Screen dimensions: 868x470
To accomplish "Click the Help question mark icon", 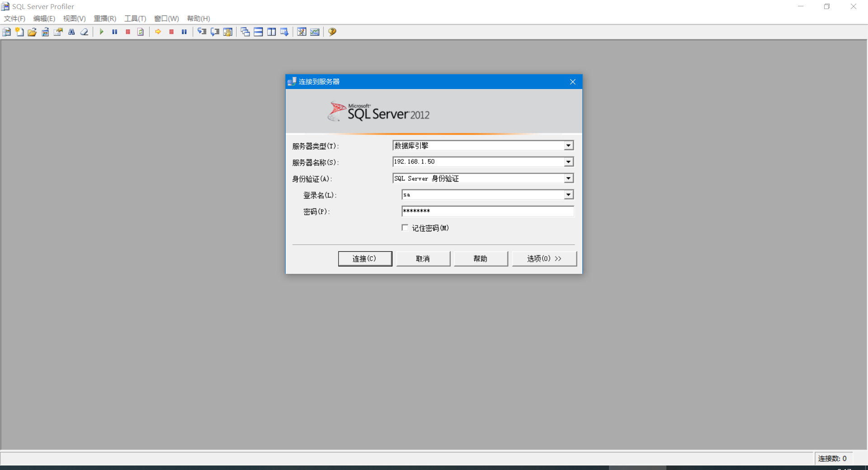I will pos(332,32).
